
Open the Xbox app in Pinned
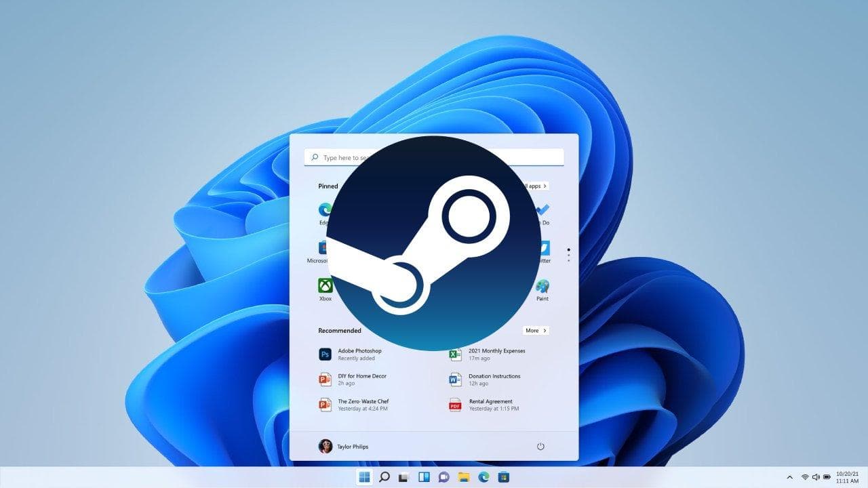click(x=325, y=285)
